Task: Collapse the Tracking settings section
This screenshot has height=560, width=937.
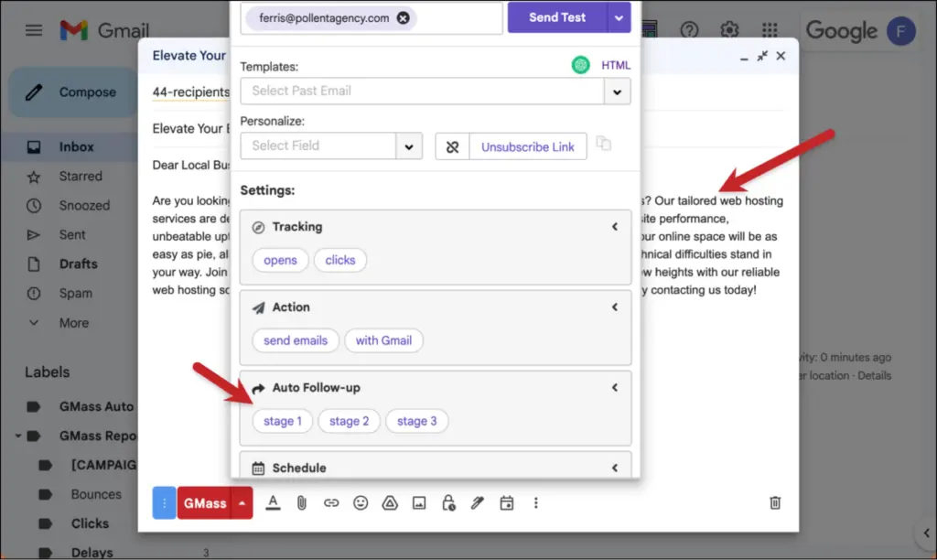Action: point(615,227)
